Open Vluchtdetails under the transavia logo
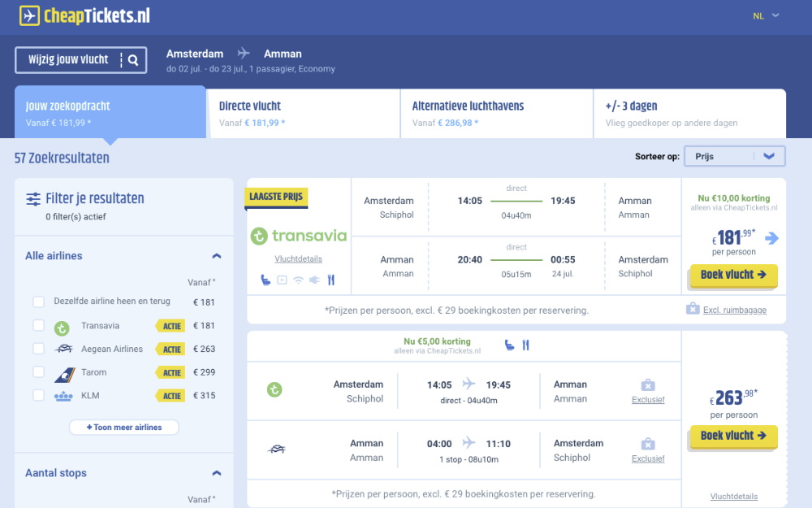The image size is (812, 508). tap(298, 258)
